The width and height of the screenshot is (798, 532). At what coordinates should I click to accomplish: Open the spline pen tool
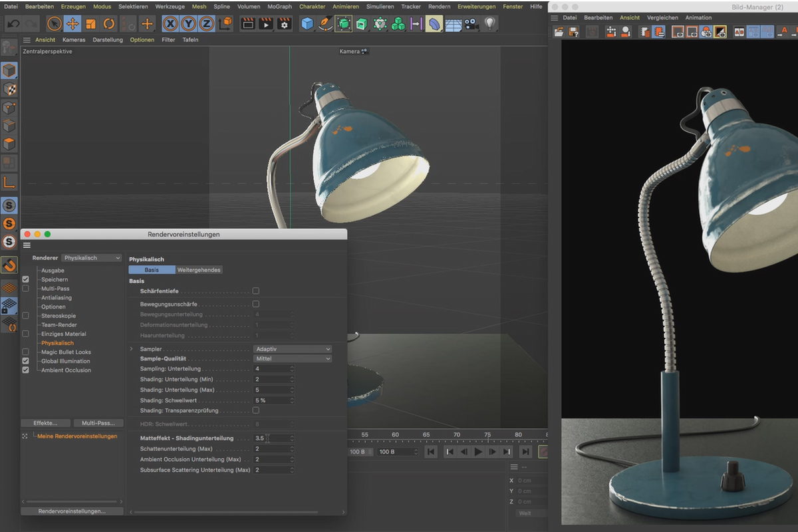[325, 24]
